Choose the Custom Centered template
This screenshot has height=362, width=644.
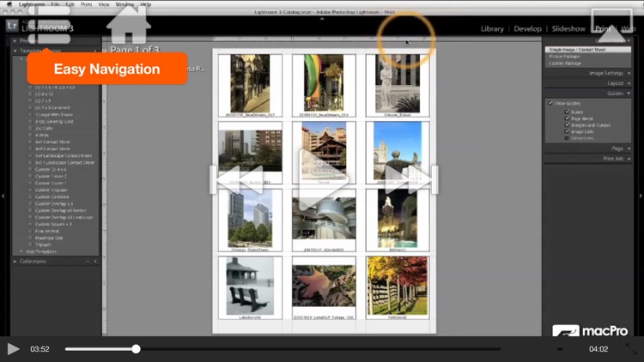click(52, 196)
